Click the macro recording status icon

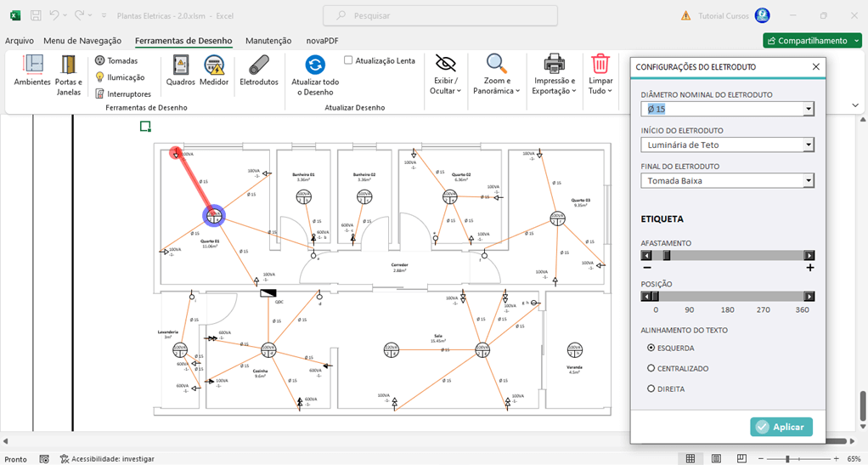44,459
